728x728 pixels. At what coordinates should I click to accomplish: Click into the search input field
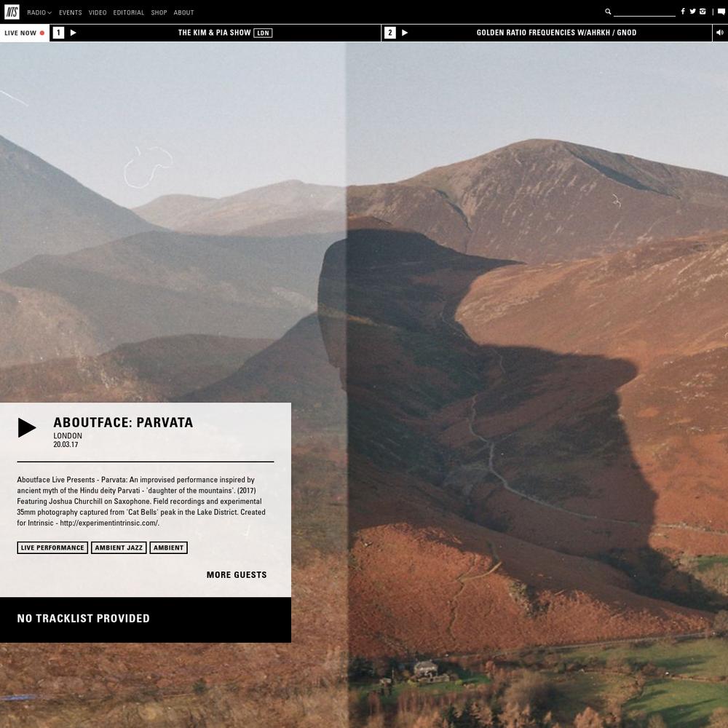point(644,12)
